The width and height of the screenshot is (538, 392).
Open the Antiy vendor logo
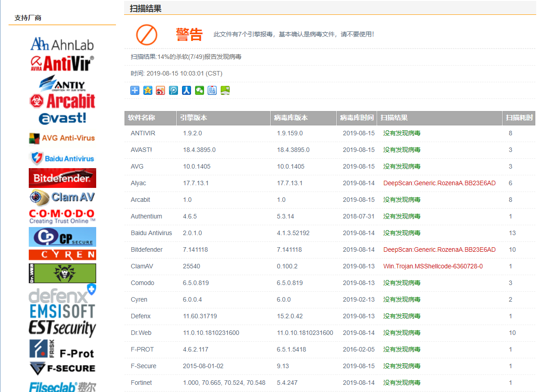[x=62, y=83]
